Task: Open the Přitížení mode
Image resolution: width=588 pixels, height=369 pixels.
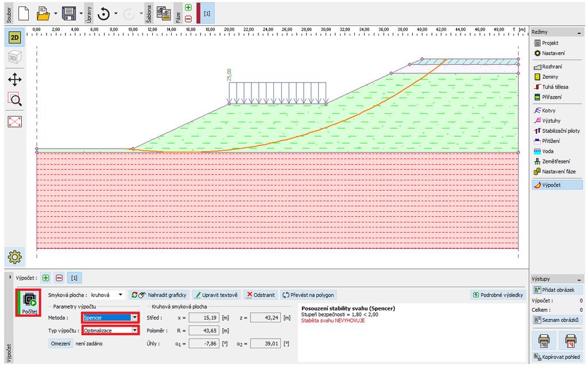Action: [x=557, y=141]
